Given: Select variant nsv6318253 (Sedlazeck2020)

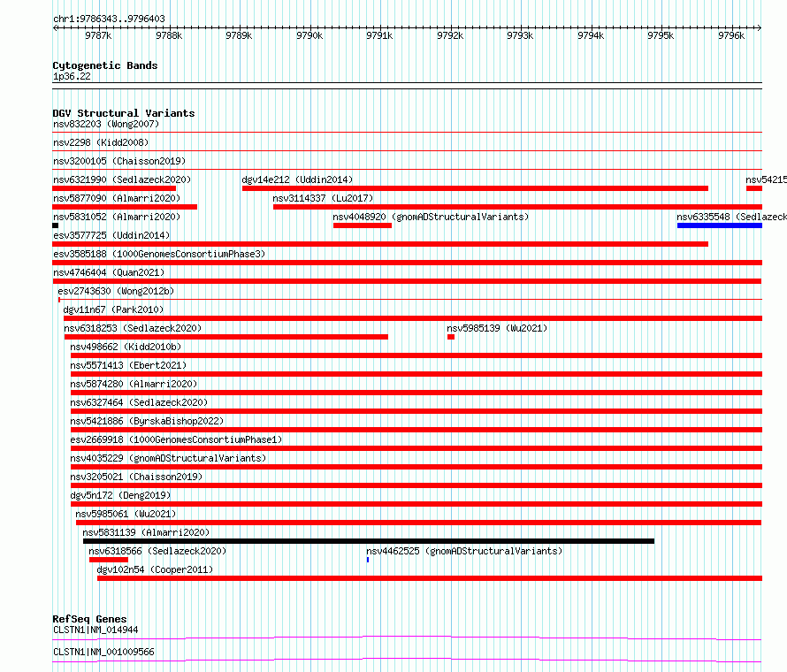Looking at the screenshot, I should pyautogui.click(x=133, y=328).
